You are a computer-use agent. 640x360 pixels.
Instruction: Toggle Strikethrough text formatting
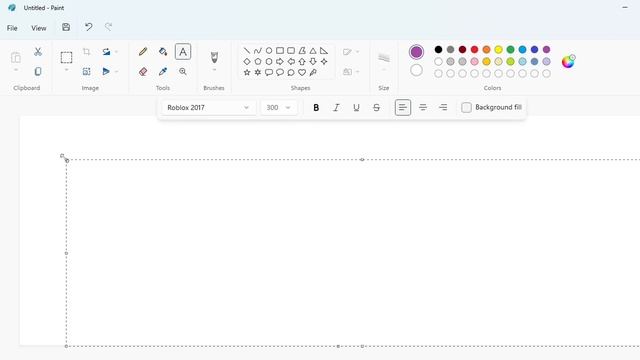tap(376, 107)
